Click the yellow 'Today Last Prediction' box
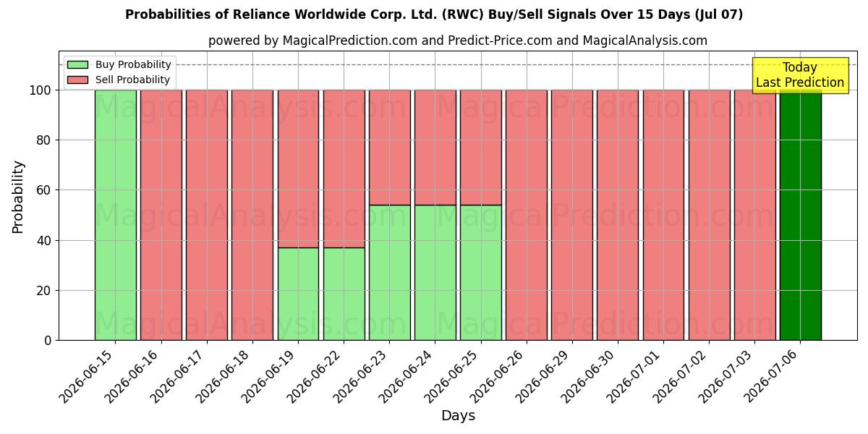The height and width of the screenshot is (434, 868). [x=800, y=75]
